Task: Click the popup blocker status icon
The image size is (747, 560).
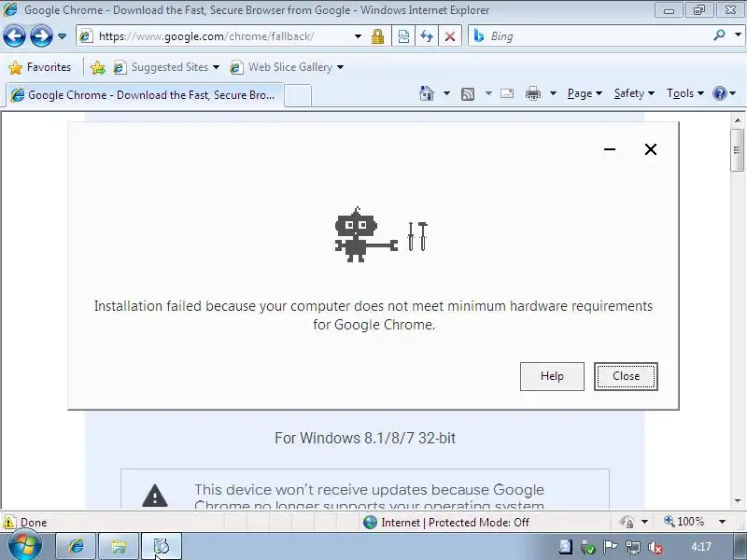Action: (627, 522)
